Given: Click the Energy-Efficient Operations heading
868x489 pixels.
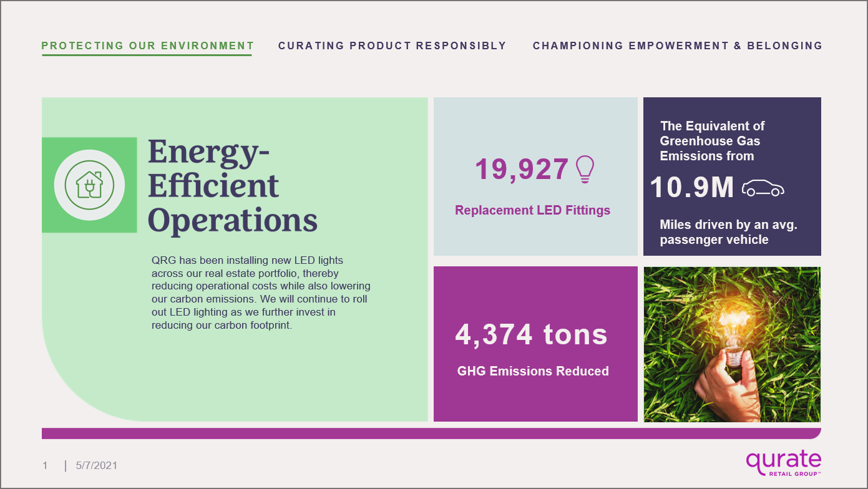Looking at the screenshot, I should pyautogui.click(x=232, y=186).
